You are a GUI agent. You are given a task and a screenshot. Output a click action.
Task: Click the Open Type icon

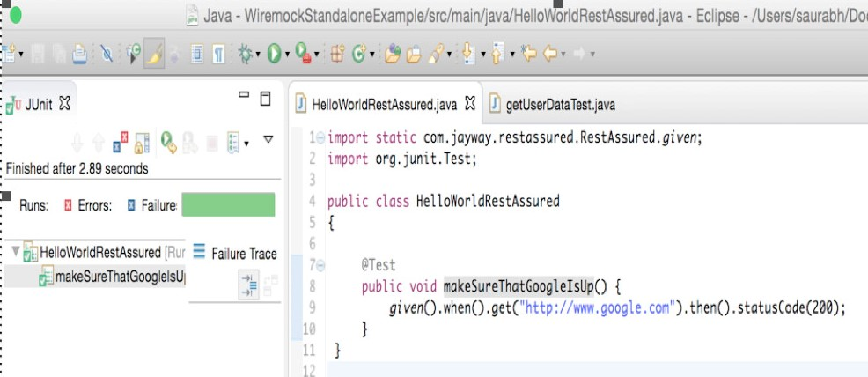pos(393,54)
